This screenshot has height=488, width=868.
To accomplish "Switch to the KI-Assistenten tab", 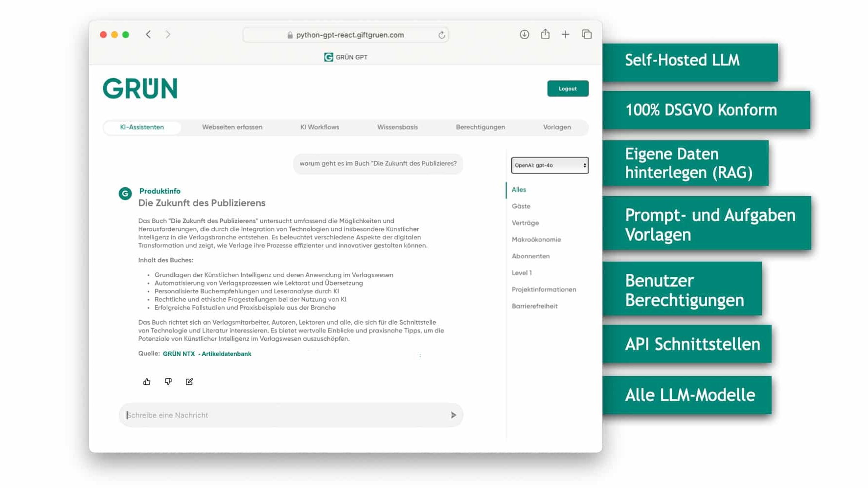I will click(142, 127).
